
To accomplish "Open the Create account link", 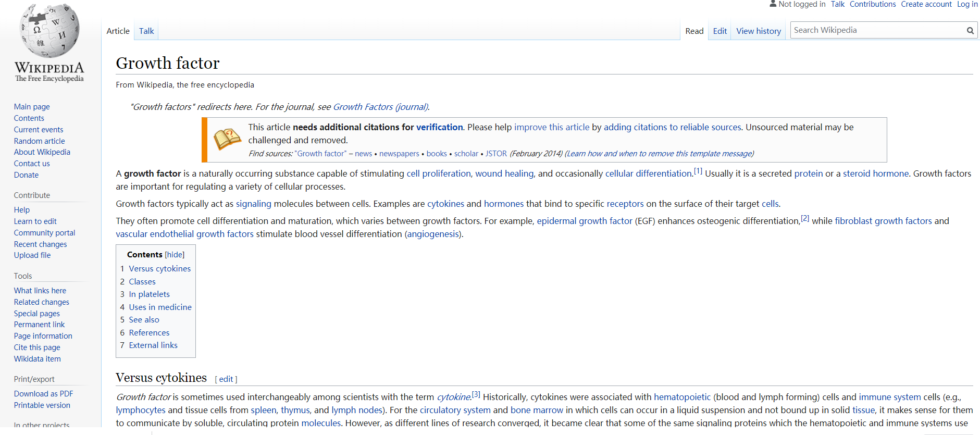I will 926,4.
